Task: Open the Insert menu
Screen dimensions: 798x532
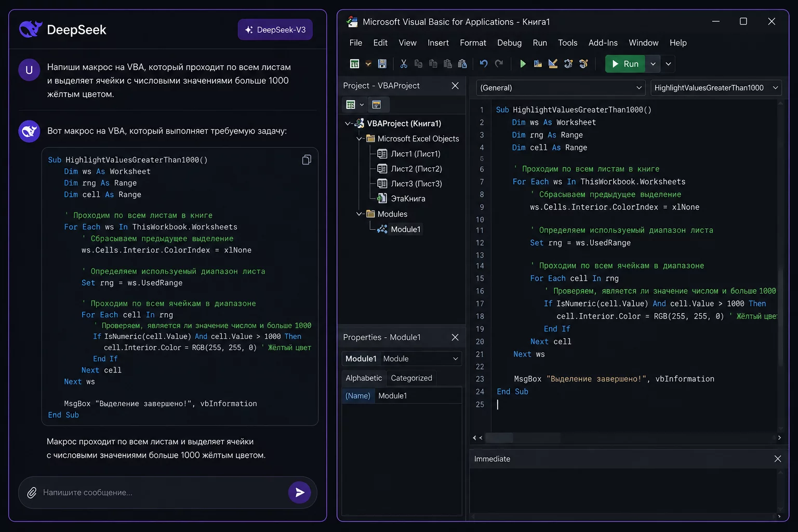Action: pyautogui.click(x=438, y=43)
